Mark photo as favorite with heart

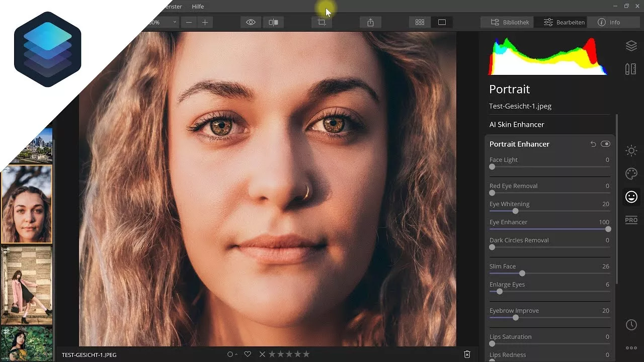(248, 354)
